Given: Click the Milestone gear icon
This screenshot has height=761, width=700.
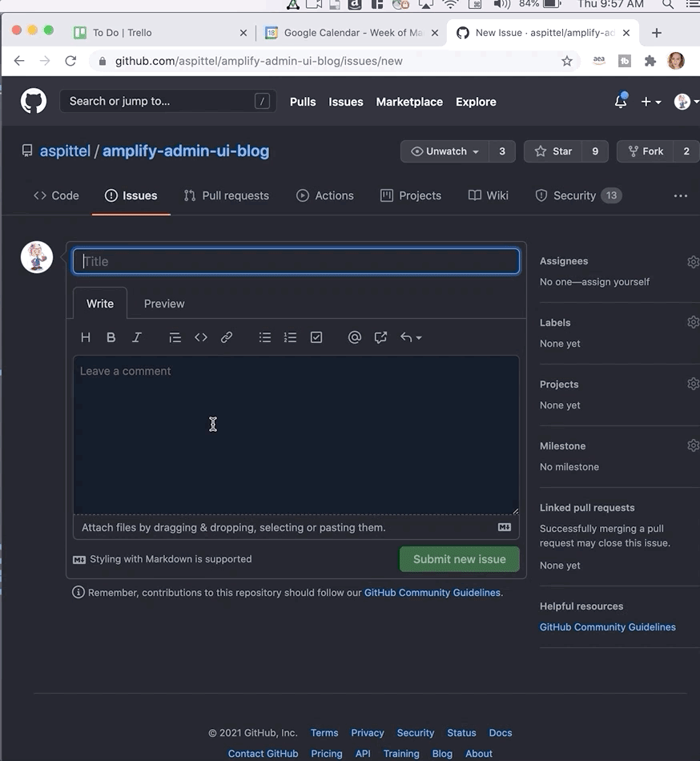Looking at the screenshot, I should point(694,445).
